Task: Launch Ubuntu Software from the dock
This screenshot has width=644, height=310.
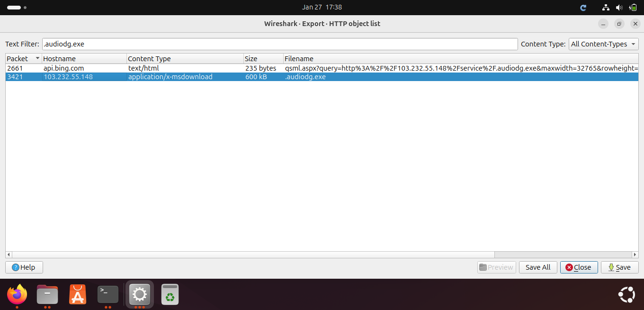Action: point(78,294)
